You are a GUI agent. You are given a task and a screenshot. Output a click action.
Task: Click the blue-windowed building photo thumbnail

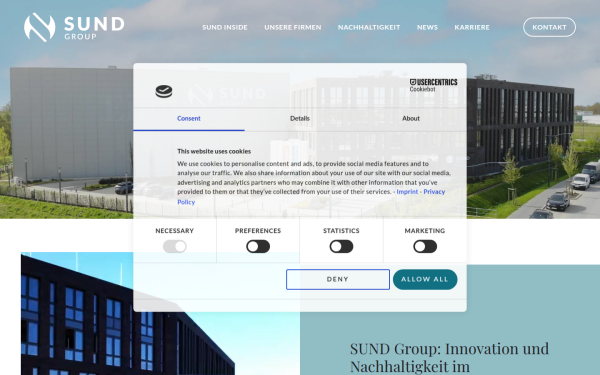pos(160,313)
